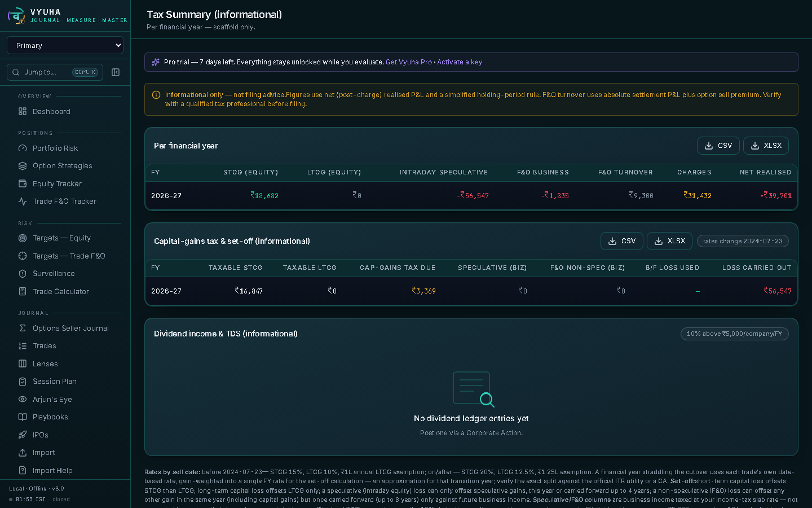Viewport: 812px width, 508px height.
Task: Click the Pro trial sparkle icon
Action: tap(156, 62)
